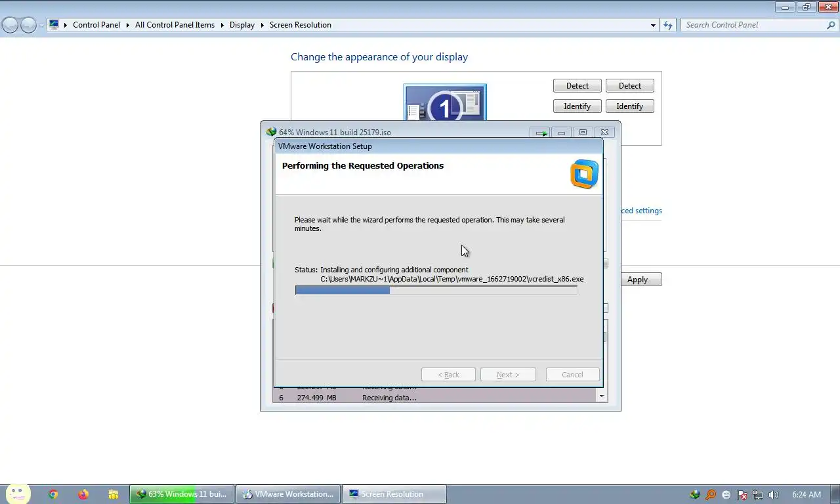Open the partially hidden Advanced settings link

pos(641,211)
